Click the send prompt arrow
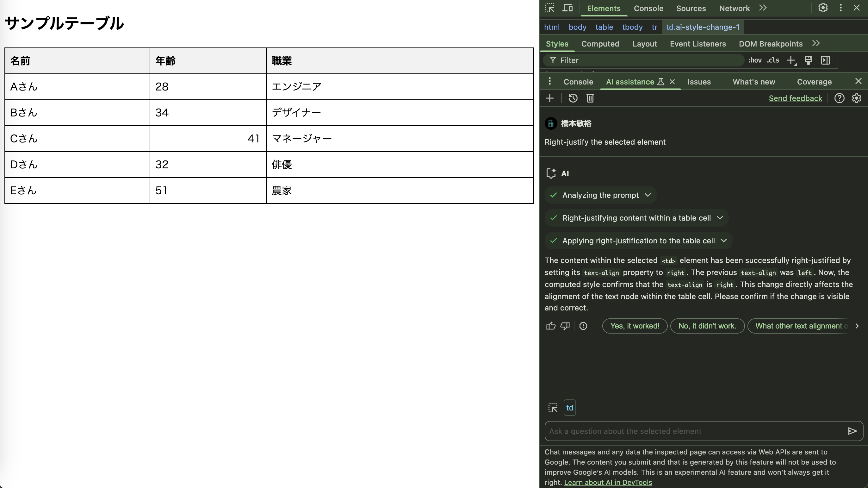The width and height of the screenshot is (868, 488). [x=853, y=431]
